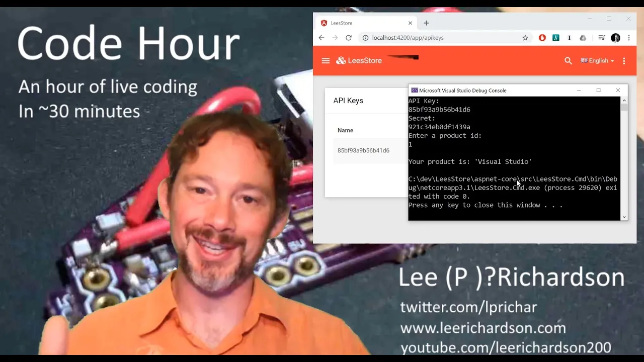644x362 pixels.
Task: Click the console scrollbar down arrow
Action: [x=624, y=217]
